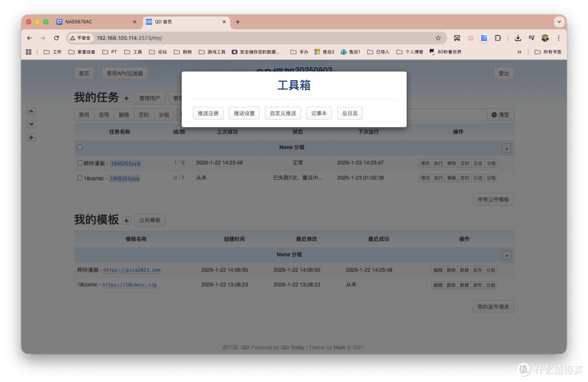Open the https://18comic.vip template link

(x=130, y=285)
